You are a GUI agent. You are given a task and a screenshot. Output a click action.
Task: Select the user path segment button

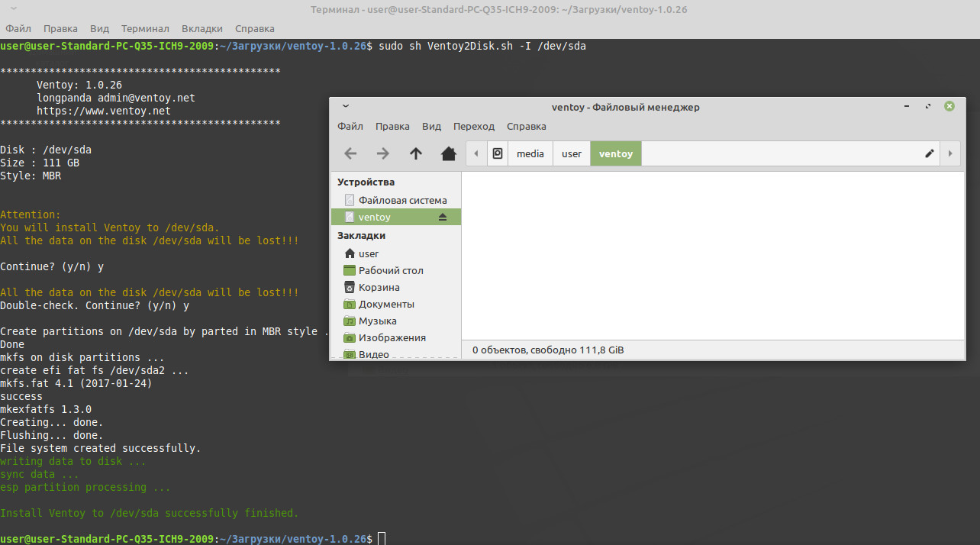pos(572,153)
